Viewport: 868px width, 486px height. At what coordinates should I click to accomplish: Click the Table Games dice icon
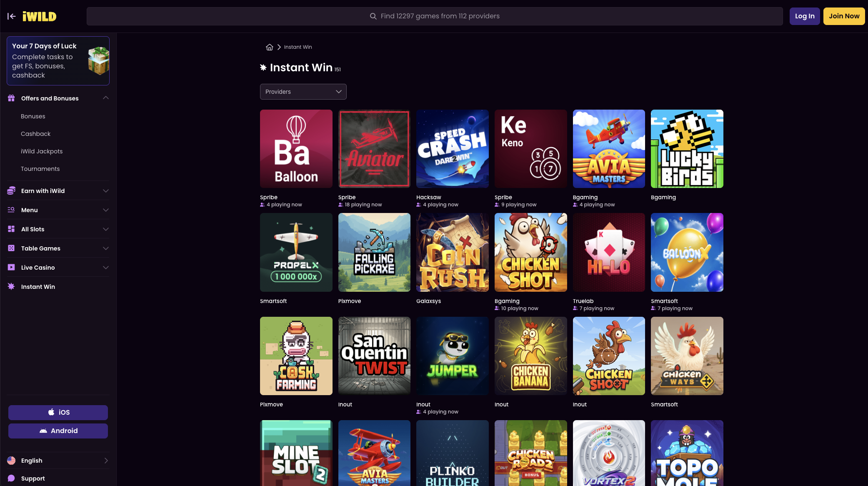pos(11,248)
